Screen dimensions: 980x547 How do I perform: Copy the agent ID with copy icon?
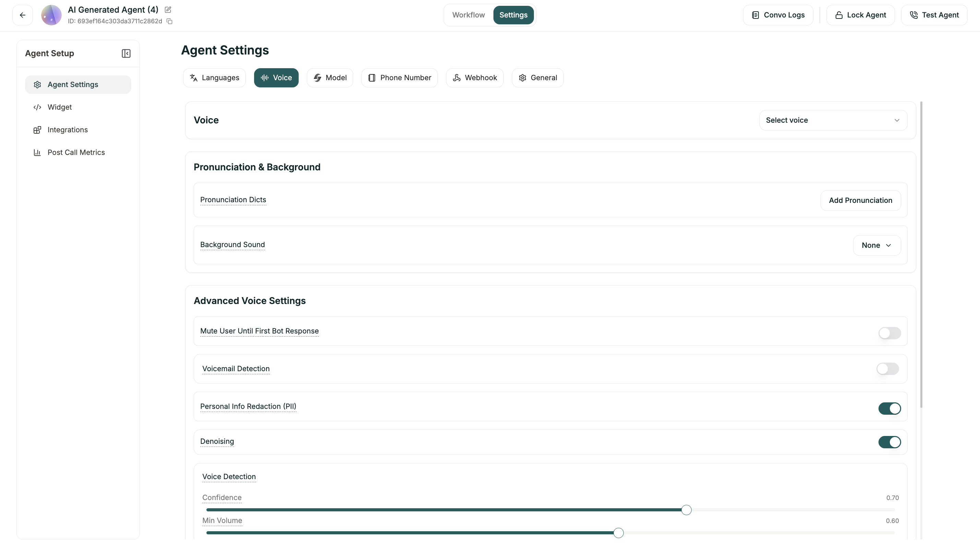click(170, 21)
